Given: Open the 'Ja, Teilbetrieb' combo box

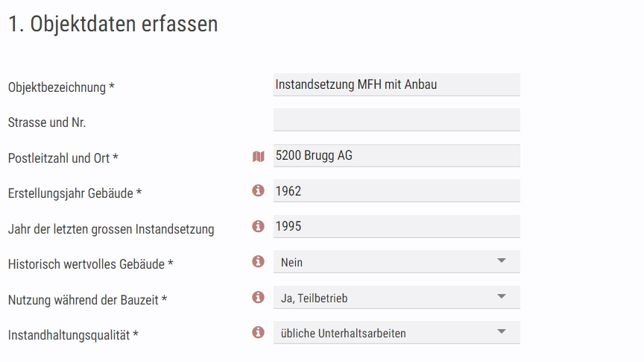Looking at the screenshot, I should pos(397,297).
